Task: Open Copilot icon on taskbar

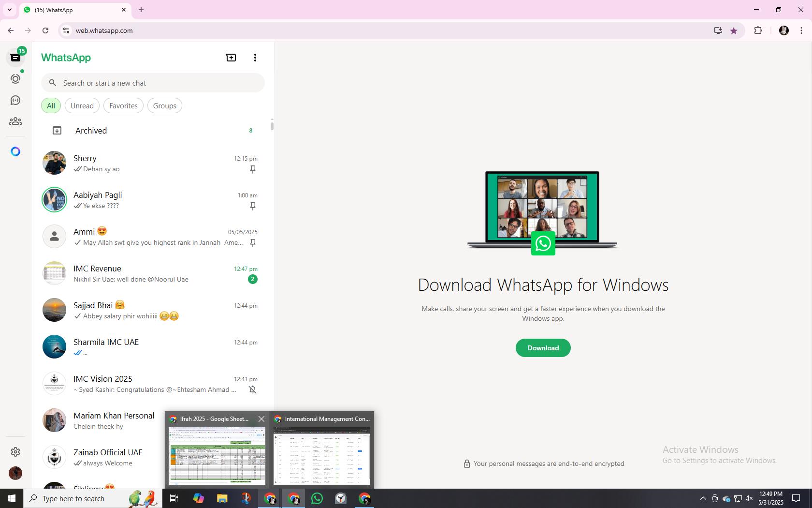Action: click(x=198, y=498)
